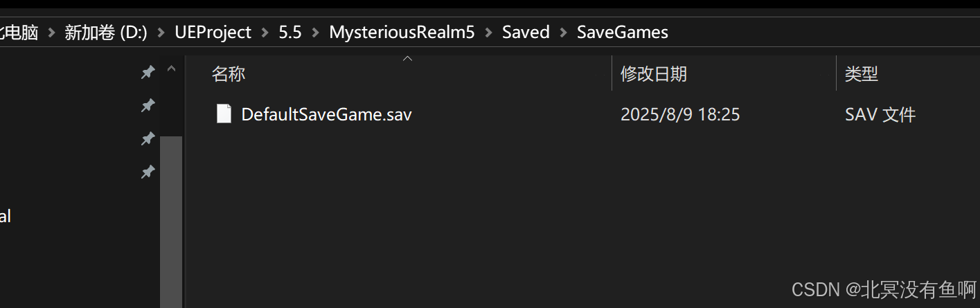Screen dimensions: 980x308
Task: Expand the chevron after 5.5 breadcrumb
Action: click(316, 33)
